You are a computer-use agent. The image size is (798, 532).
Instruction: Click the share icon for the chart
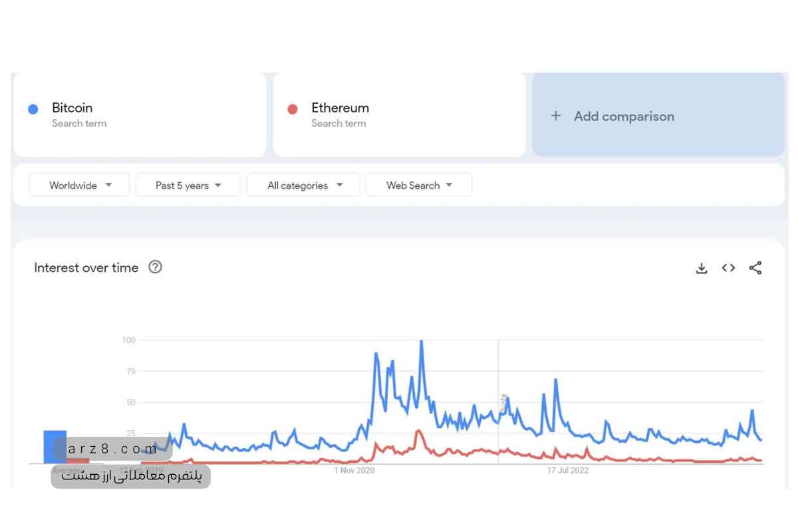click(x=755, y=268)
